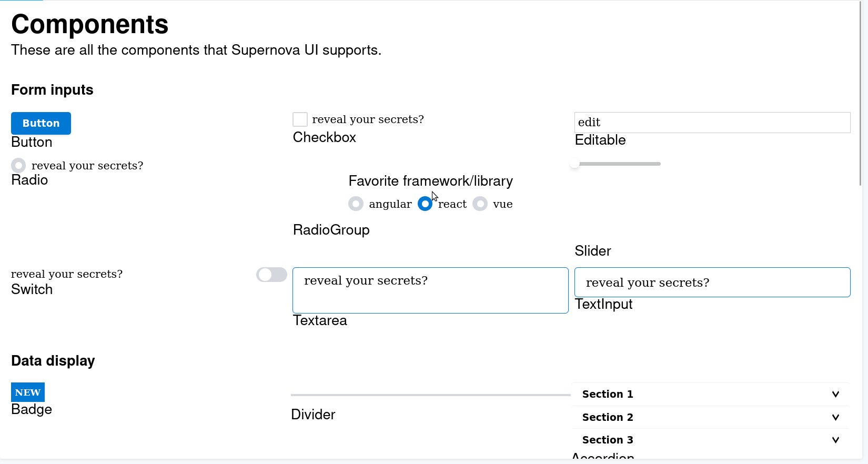
Task: Click the NEW badge
Action: pyautogui.click(x=28, y=392)
